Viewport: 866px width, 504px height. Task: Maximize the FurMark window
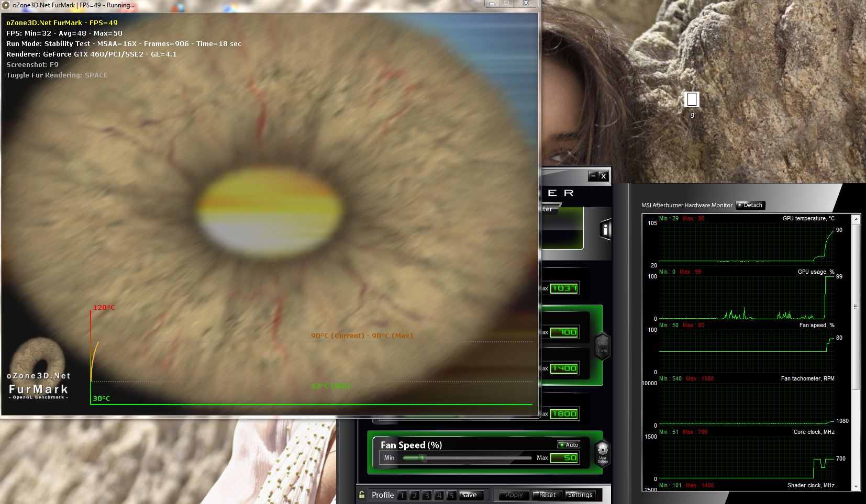(506, 4)
